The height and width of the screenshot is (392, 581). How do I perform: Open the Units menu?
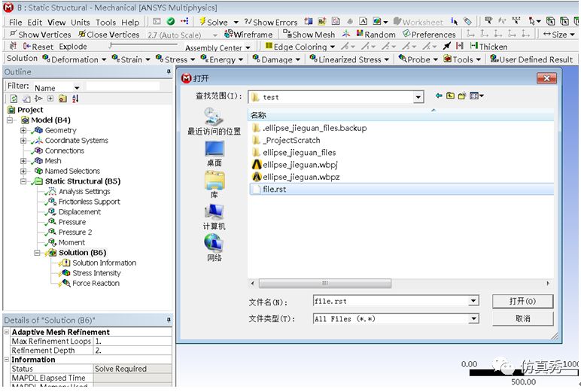80,23
